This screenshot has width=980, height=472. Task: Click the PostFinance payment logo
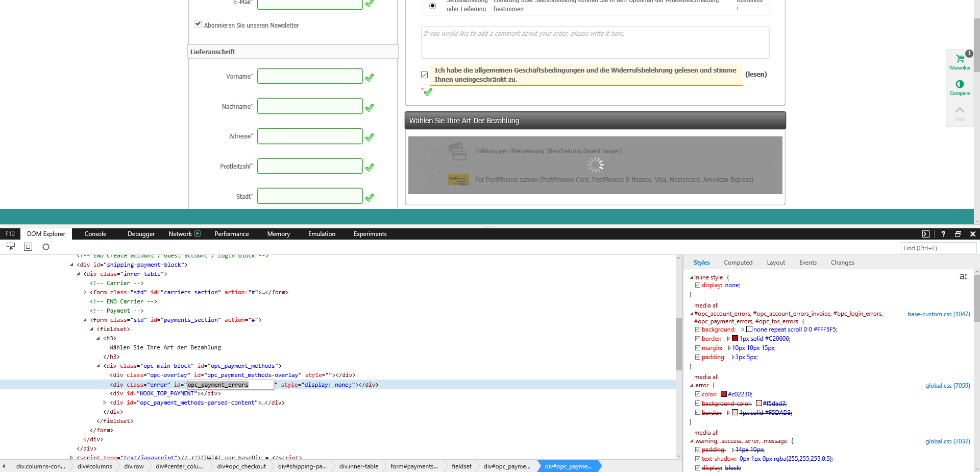tap(458, 179)
